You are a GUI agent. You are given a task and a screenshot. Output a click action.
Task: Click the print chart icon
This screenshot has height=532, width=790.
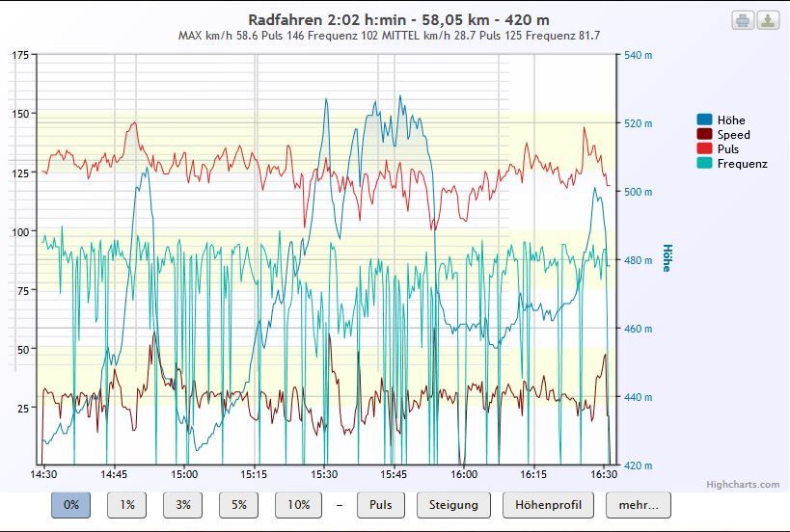click(742, 20)
